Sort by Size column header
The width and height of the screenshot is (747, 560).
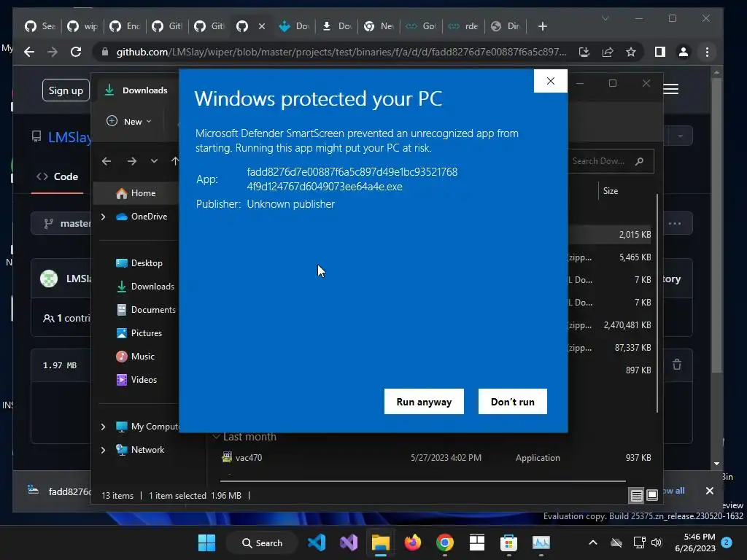(611, 191)
